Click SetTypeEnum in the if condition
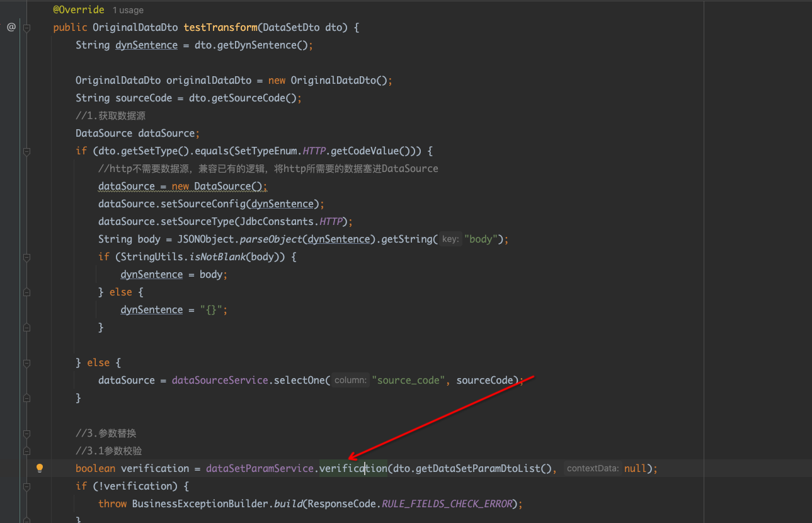 (265, 151)
